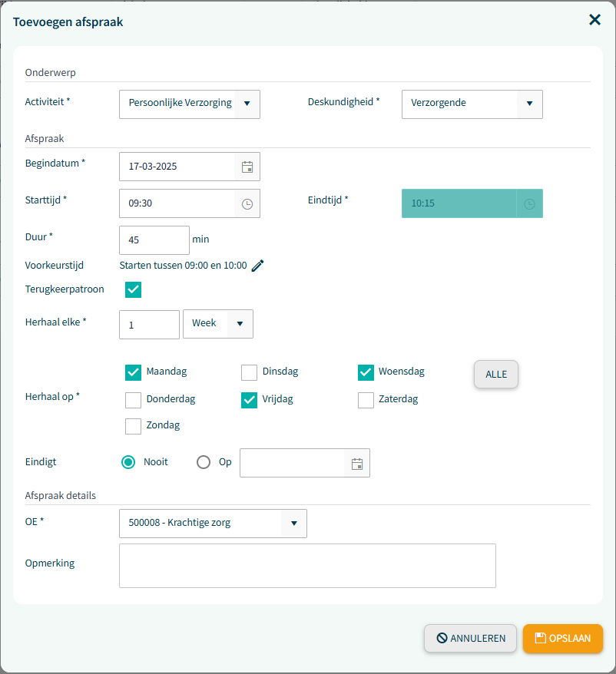Click into the Opmerking text field
616x674 pixels.
tap(307, 566)
